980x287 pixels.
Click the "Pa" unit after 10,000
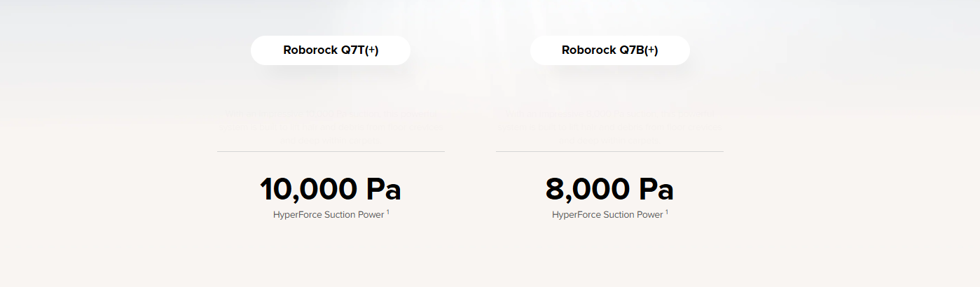383,190
